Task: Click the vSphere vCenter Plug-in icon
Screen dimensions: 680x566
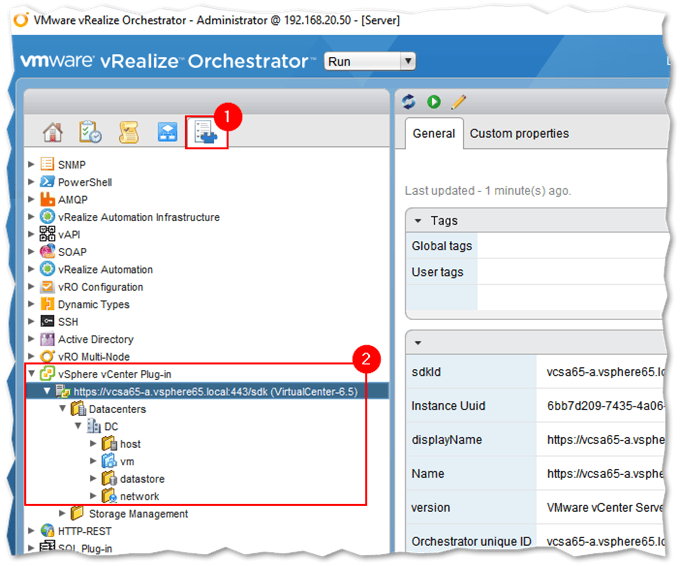Action: click(x=47, y=373)
